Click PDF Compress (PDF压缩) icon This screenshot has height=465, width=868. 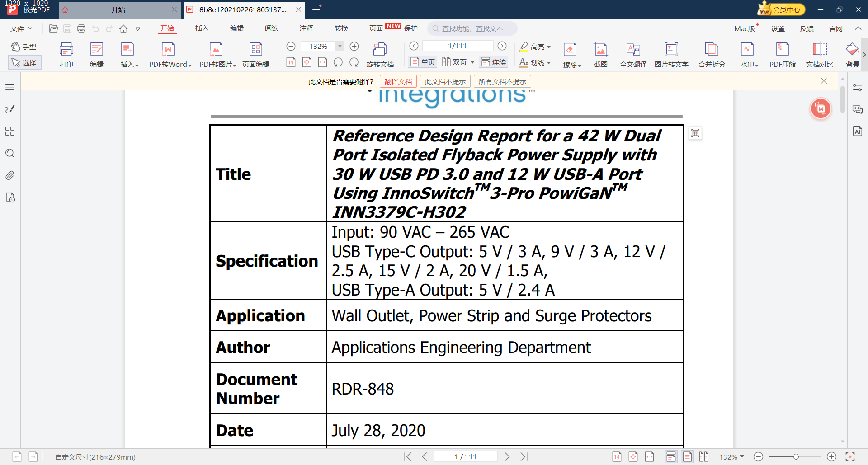tap(783, 55)
